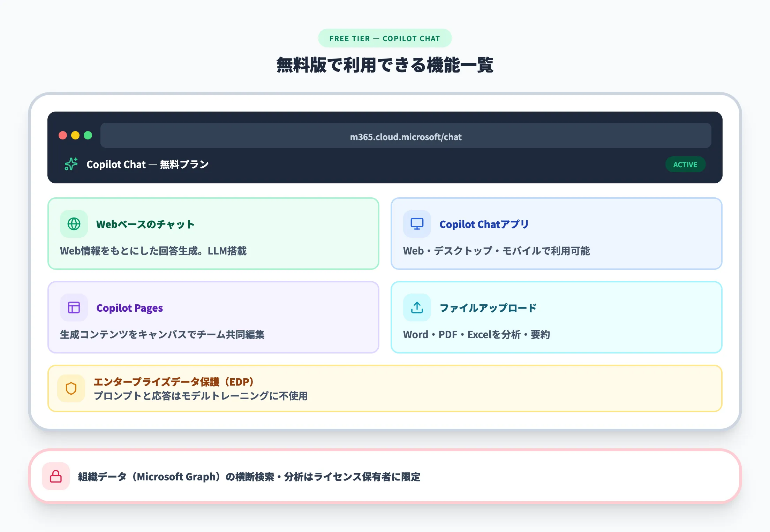Click the red lock icon
770x532 pixels.
tap(56, 476)
